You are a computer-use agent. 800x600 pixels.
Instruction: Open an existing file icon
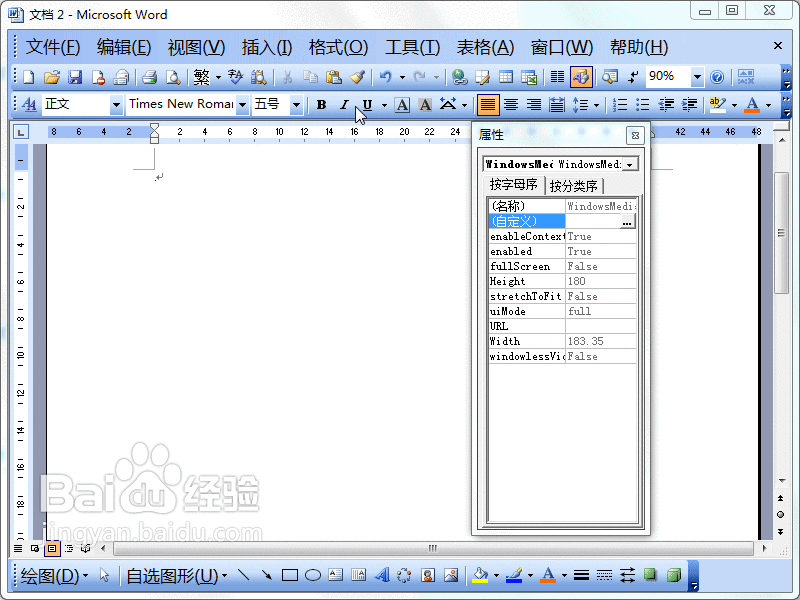[x=52, y=77]
